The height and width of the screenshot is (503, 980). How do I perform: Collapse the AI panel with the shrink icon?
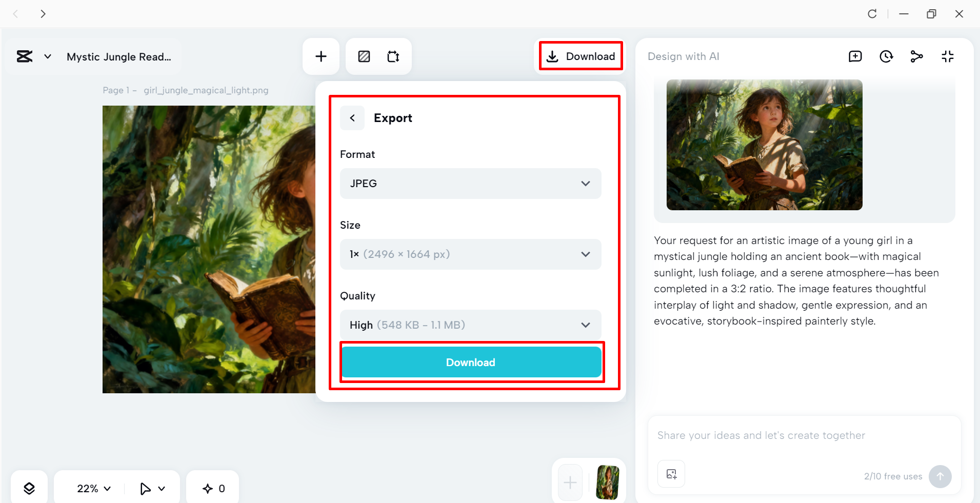(x=948, y=56)
